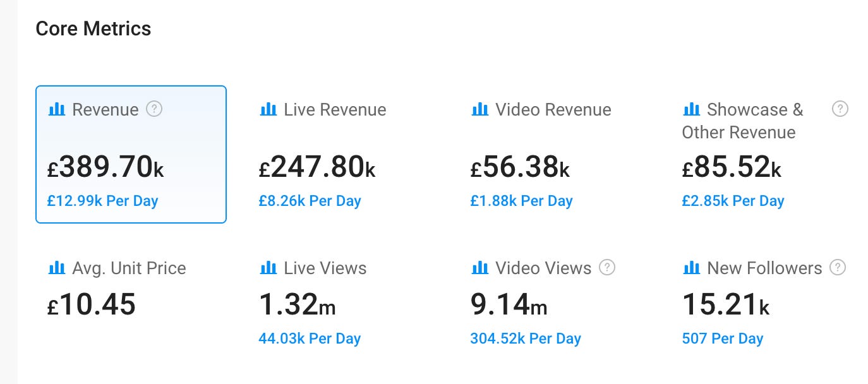Image resolution: width=868 pixels, height=384 pixels.
Task: Select the Avg. Unit Price label
Action: coord(129,268)
